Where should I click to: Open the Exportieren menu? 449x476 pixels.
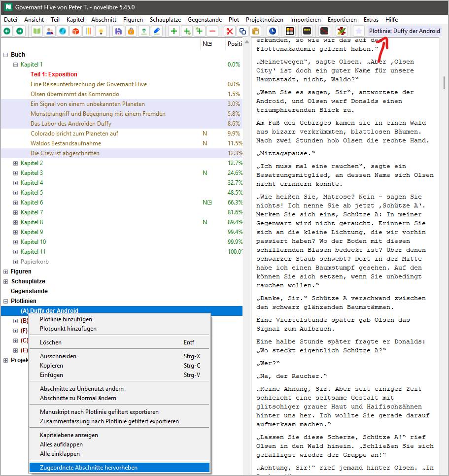tap(342, 20)
